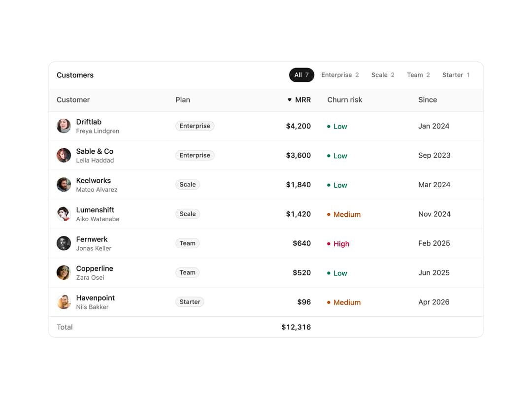This screenshot has width=532, height=399.
Task: Click Sable & Co's Enterprise plan badge
Action: pos(195,155)
